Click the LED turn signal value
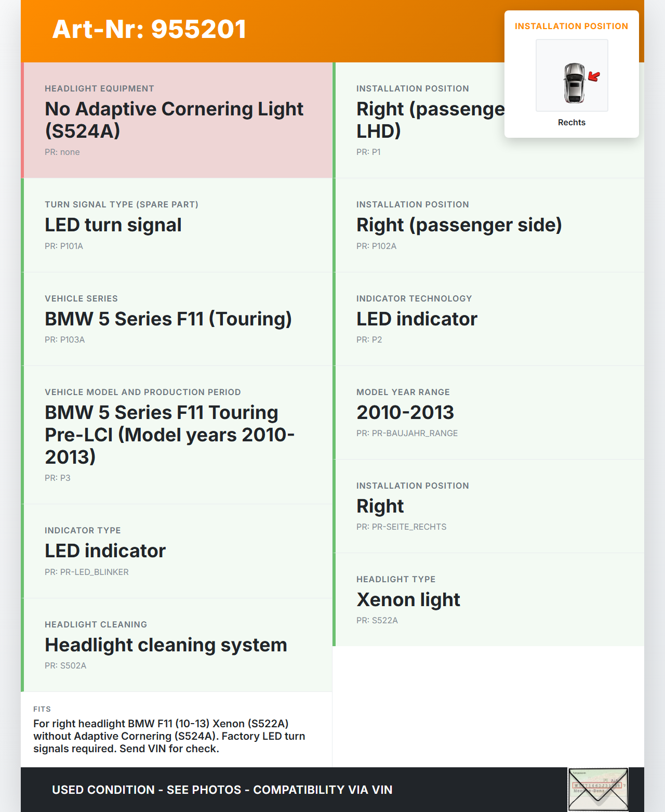665x812 pixels. tap(113, 225)
